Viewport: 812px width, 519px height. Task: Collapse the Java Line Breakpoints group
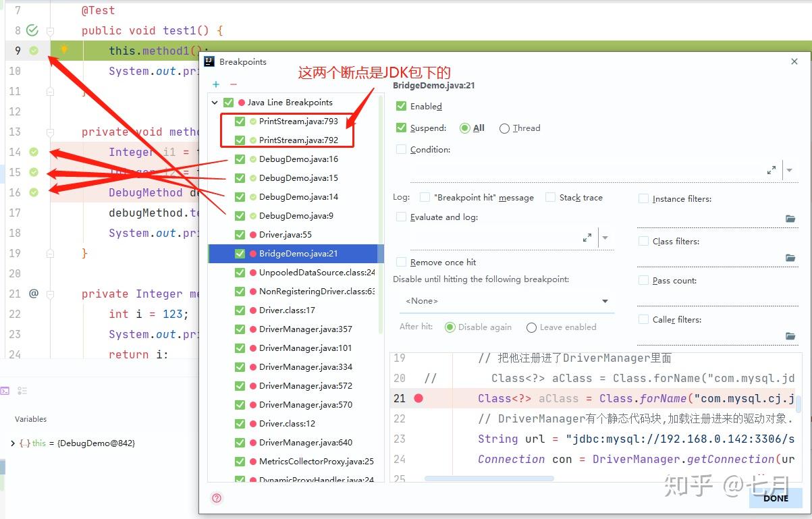tap(215, 103)
